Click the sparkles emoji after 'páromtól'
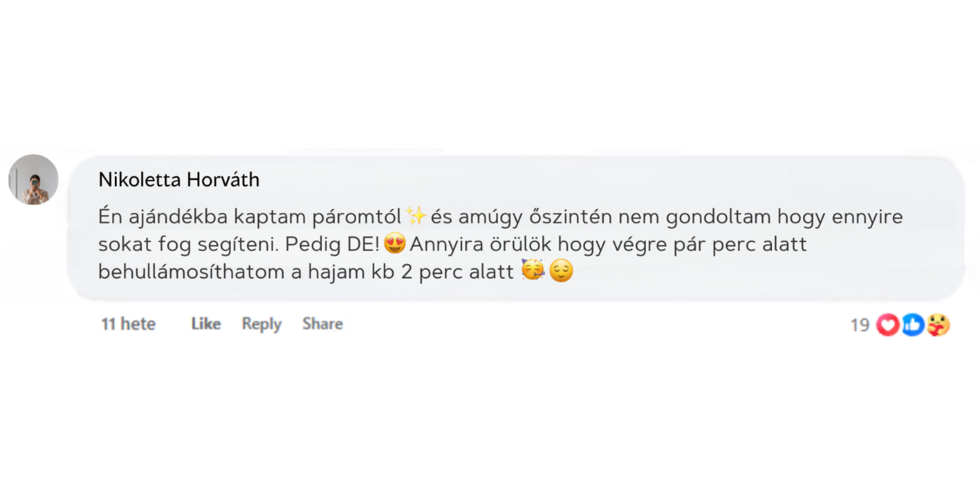 point(416,216)
